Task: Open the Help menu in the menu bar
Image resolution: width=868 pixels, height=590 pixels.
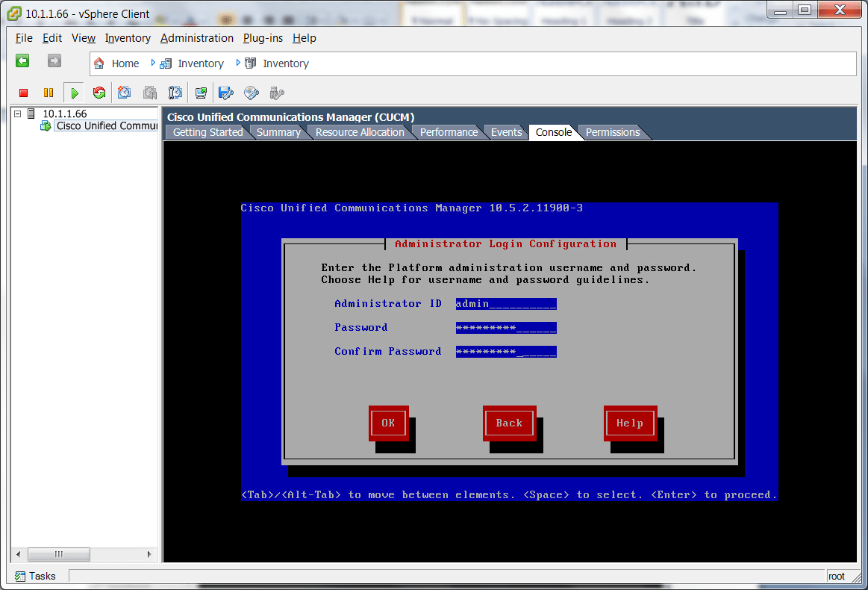Action: pyautogui.click(x=305, y=38)
